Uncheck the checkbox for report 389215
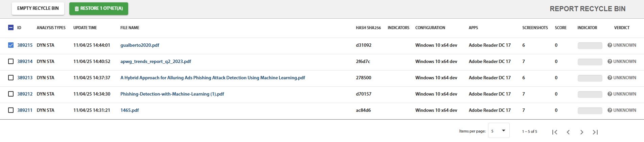 coord(11,45)
